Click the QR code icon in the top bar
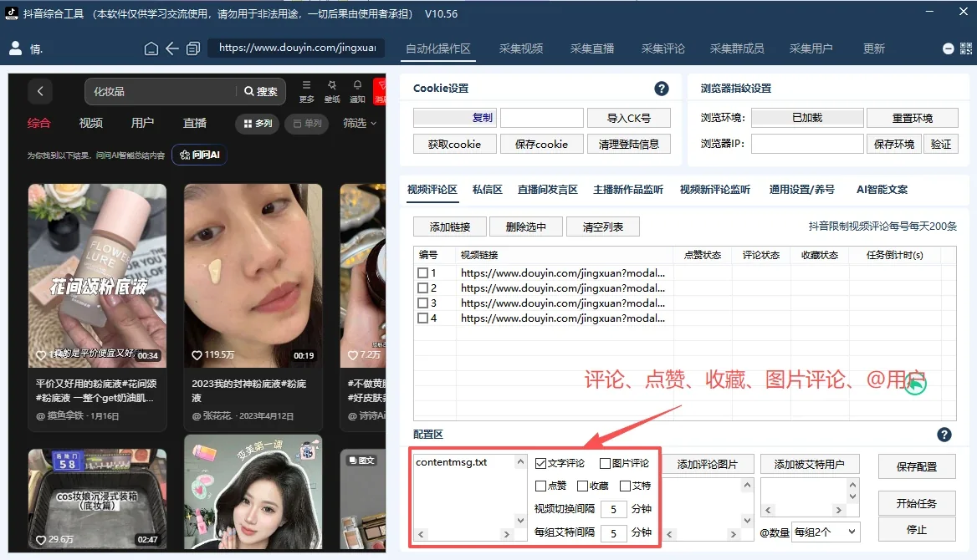Screen dimensions: 977x560 pos(966,48)
